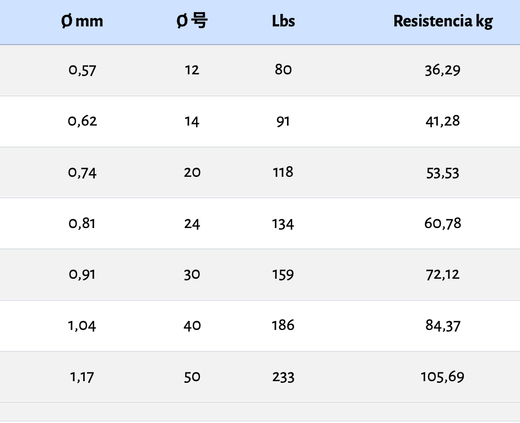
Task: Select the 1,04 mm cell
Action: pos(82,326)
